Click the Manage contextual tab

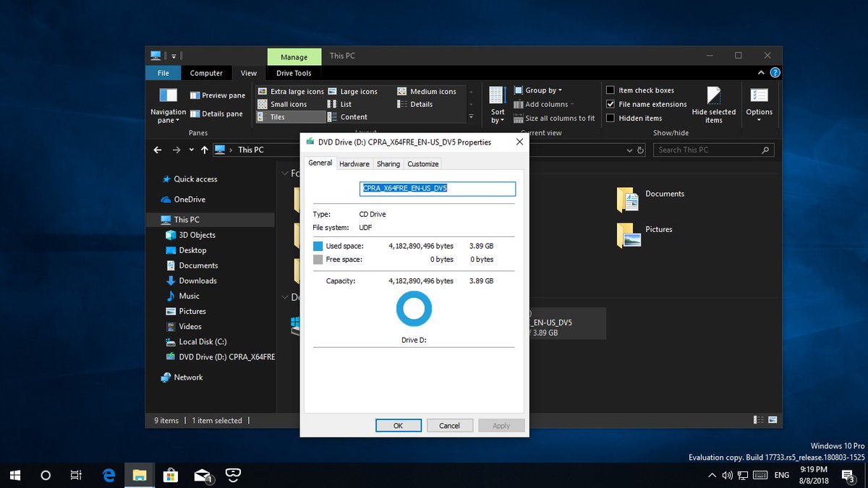(294, 57)
